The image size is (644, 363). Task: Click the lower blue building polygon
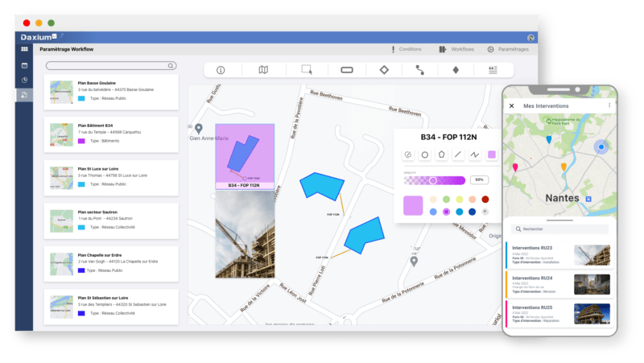pos(365,236)
